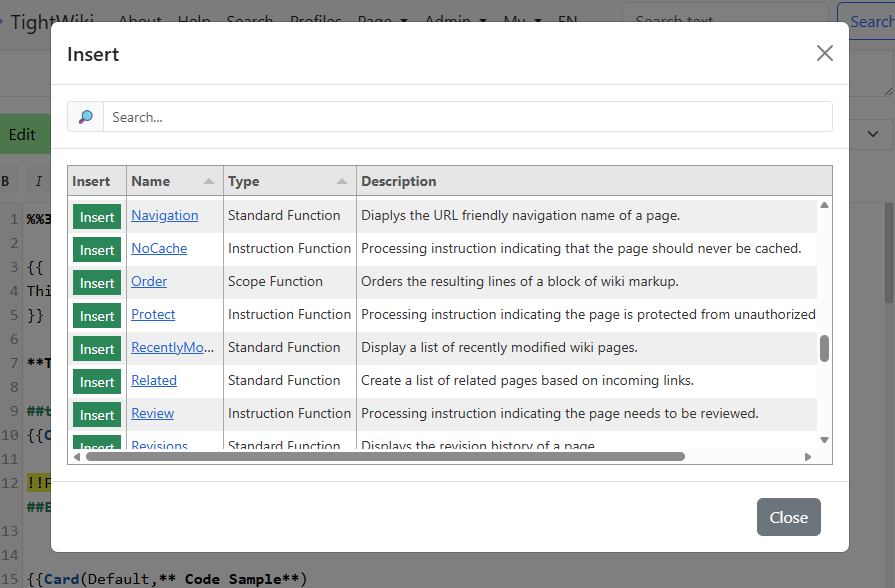Insert the Order function
Image resolution: width=895 pixels, height=588 pixels.
coord(97,283)
